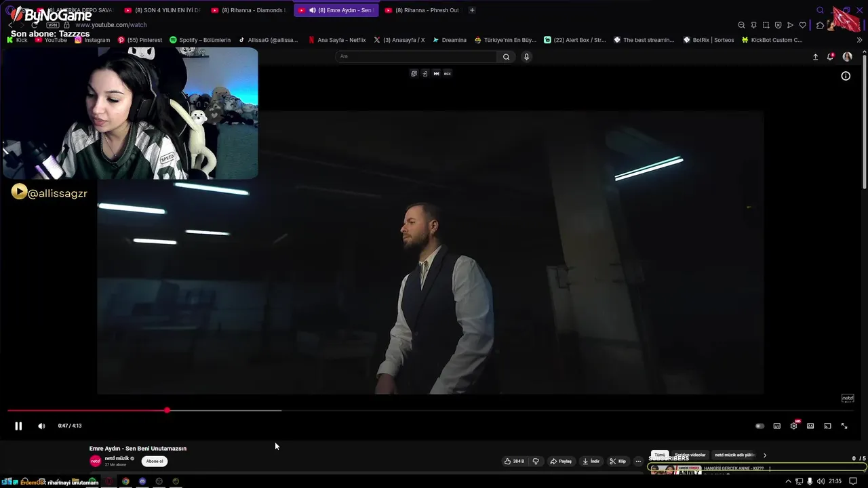868x488 pixels.
Task: Cast the video to a TV
Action: tap(827, 426)
